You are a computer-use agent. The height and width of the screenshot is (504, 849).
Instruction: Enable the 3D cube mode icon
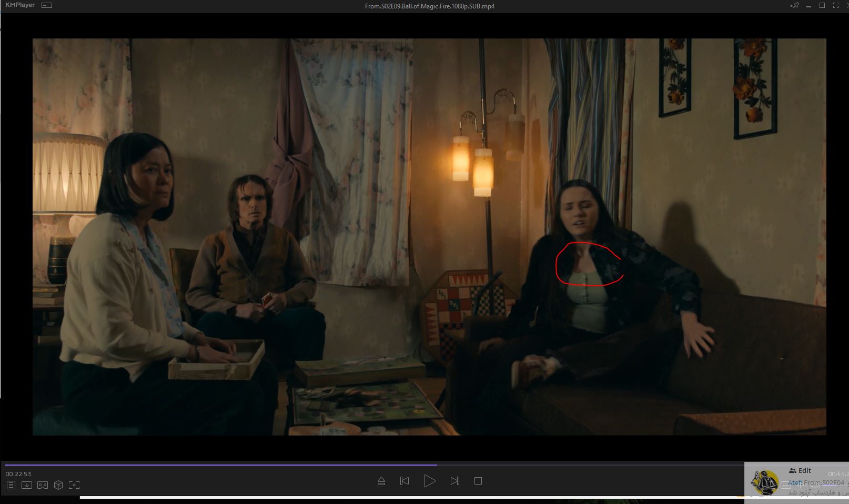[x=58, y=485]
